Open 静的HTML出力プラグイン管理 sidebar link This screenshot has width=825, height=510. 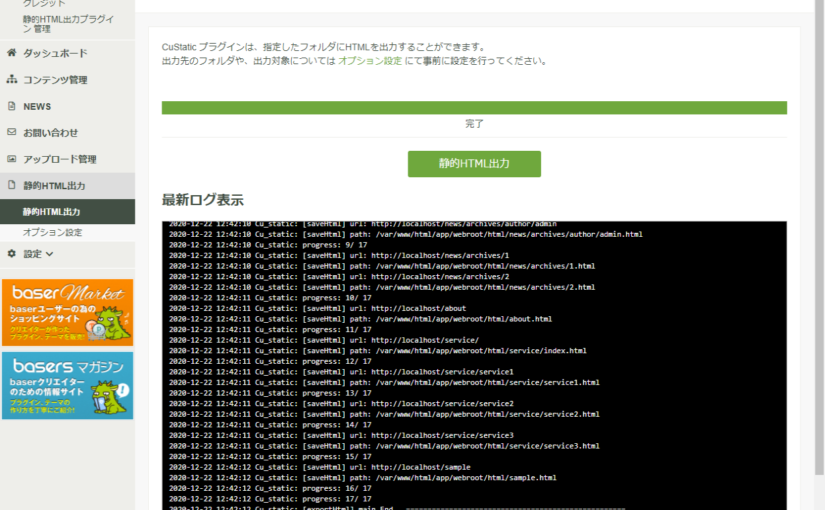(x=68, y=24)
